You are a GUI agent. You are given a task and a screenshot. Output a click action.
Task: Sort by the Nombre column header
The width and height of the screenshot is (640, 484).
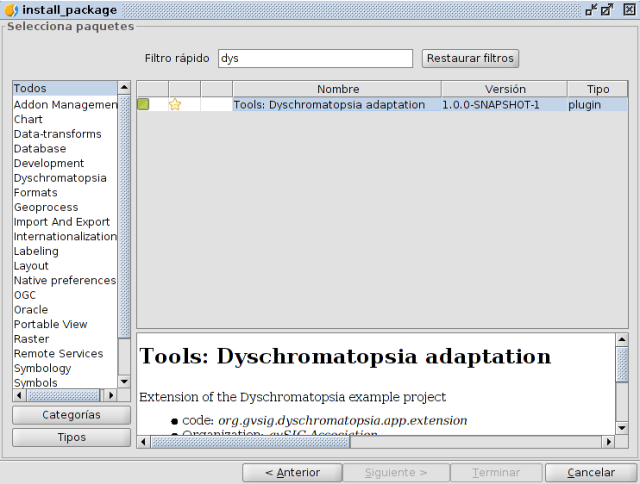[x=337, y=89]
